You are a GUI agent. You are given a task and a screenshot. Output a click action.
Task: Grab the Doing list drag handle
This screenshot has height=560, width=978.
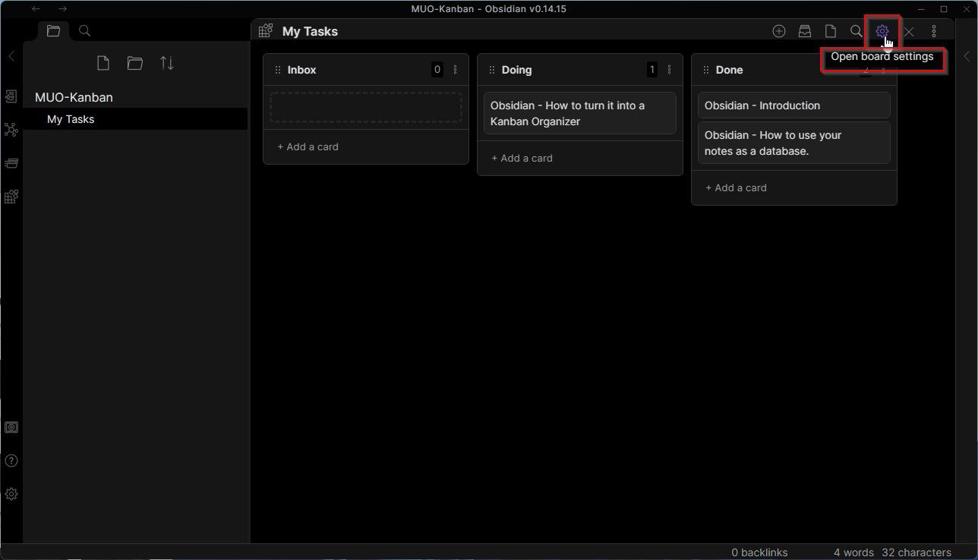pos(492,70)
